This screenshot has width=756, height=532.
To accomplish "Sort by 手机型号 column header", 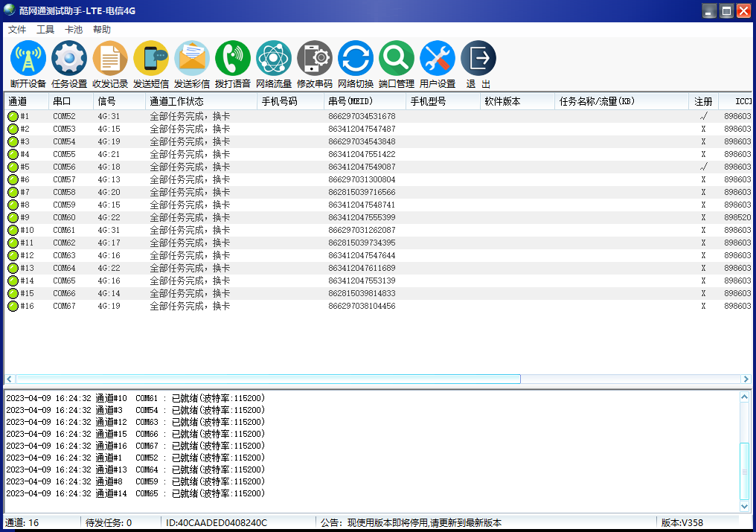I will (443, 101).
